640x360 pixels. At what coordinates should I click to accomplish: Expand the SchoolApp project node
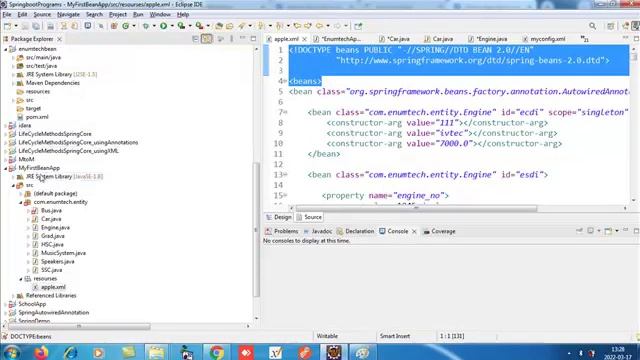pos(6,304)
